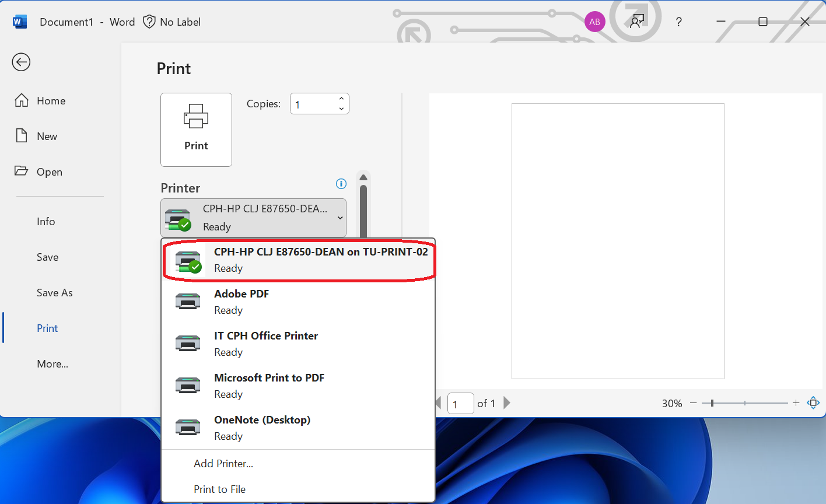Click the page preview thumbnail
Viewport: 826px width, 504px height.
(x=618, y=241)
